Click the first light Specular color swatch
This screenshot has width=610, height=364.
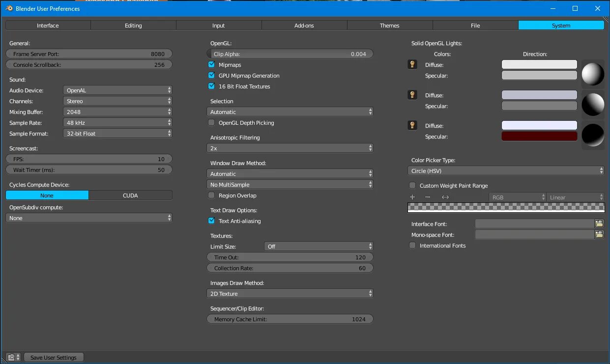click(x=539, y=75)
